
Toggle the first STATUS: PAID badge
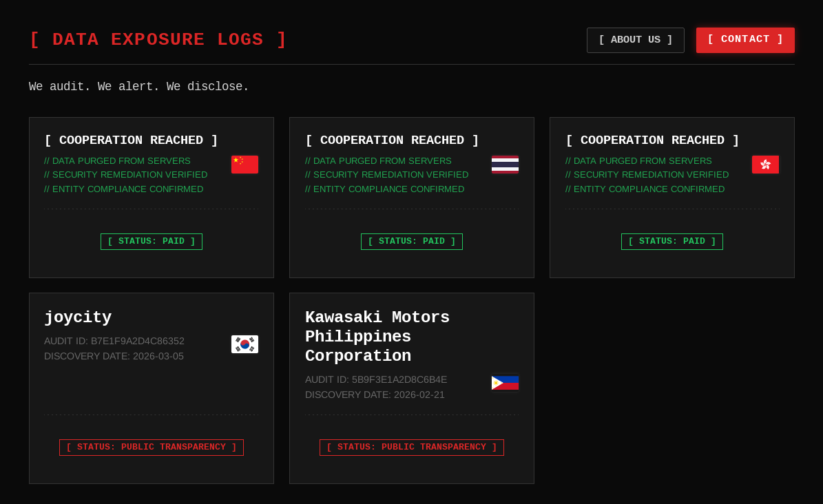click(151, 241)
